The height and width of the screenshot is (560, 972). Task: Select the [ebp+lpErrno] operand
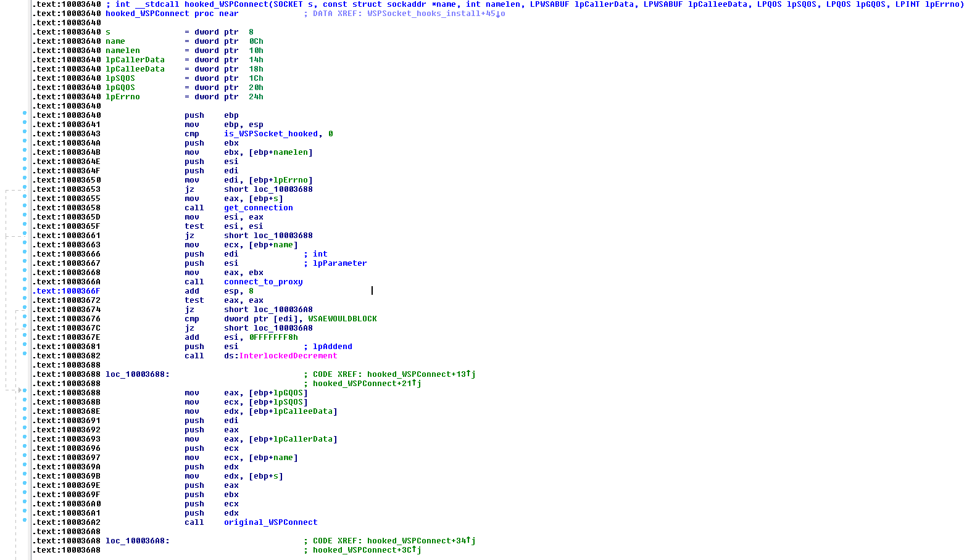281,180
